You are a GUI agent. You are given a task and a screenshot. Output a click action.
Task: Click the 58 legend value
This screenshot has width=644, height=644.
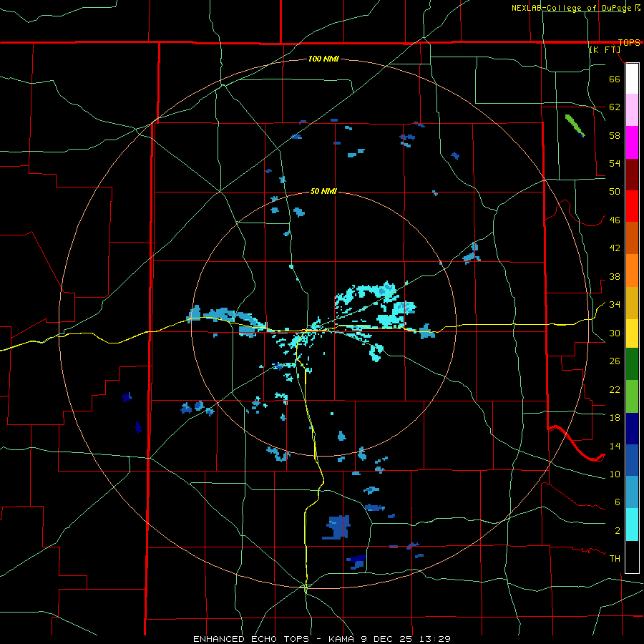coord(615,135)
